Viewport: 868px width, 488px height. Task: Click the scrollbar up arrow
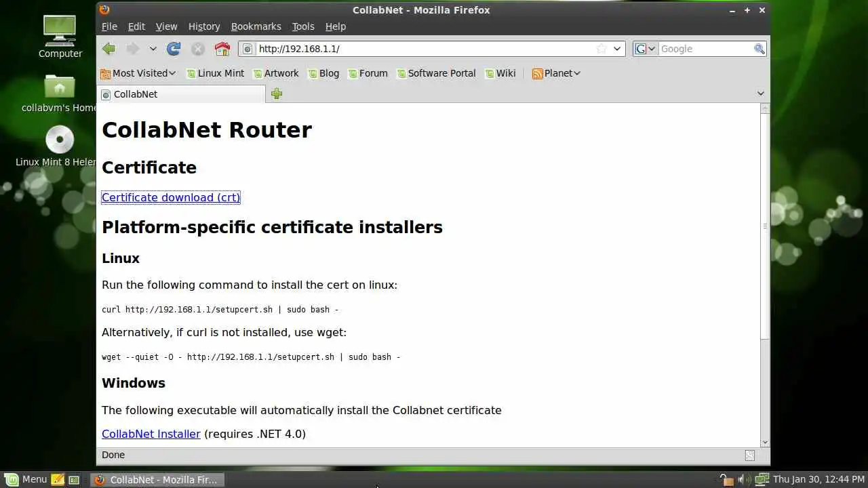point(765,108)
